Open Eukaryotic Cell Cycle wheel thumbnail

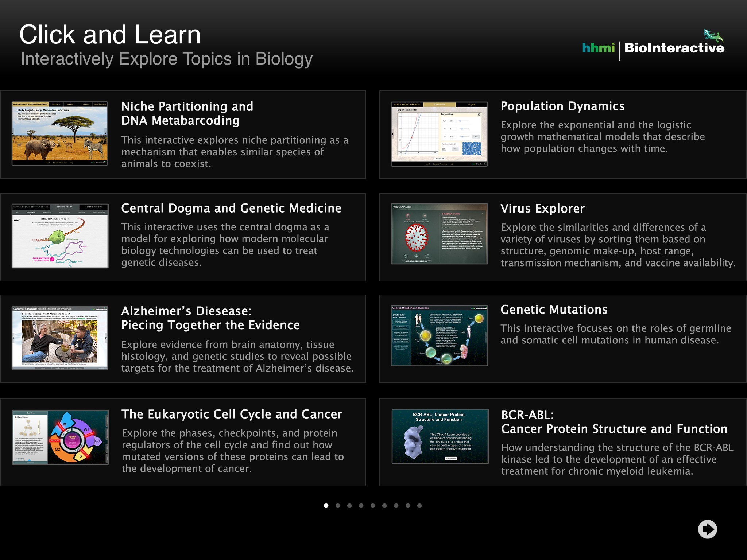click(x=61, y=437)
